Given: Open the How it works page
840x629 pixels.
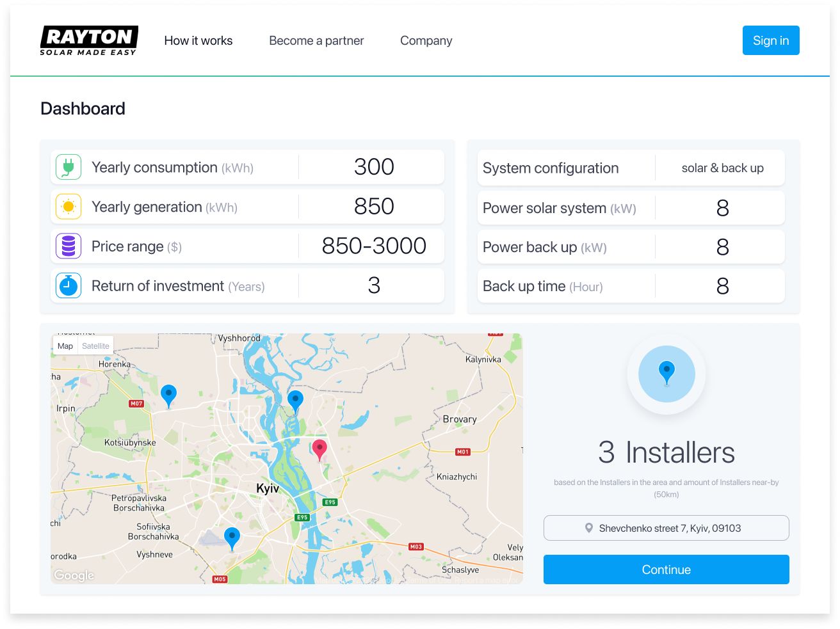Looking at the screenshot, I should coord(198,40).
